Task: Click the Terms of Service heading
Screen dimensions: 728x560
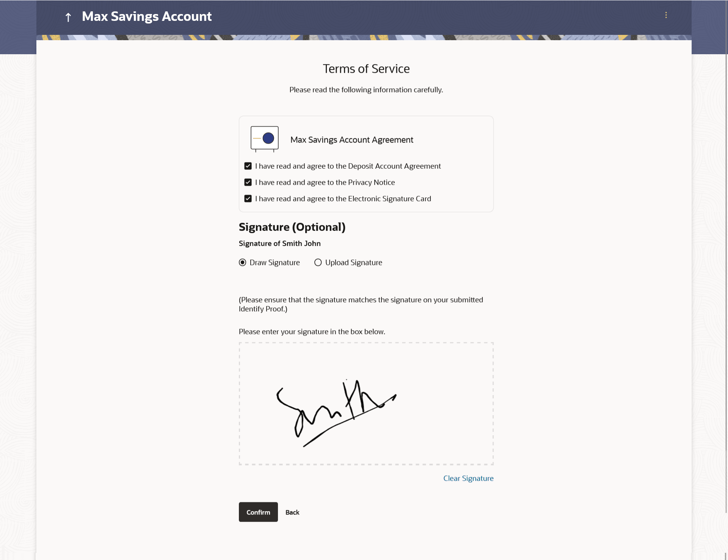Action: tap(366, 69)
